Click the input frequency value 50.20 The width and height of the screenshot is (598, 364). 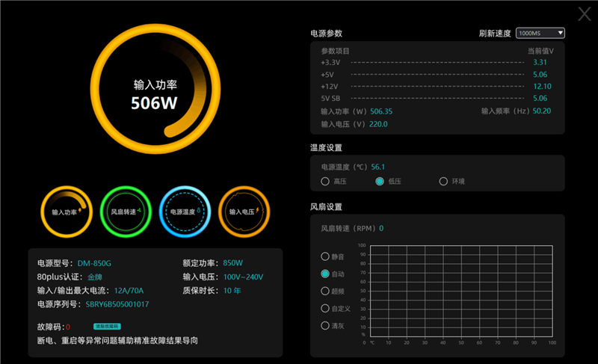pyautogui.click(x=542, y=111)
